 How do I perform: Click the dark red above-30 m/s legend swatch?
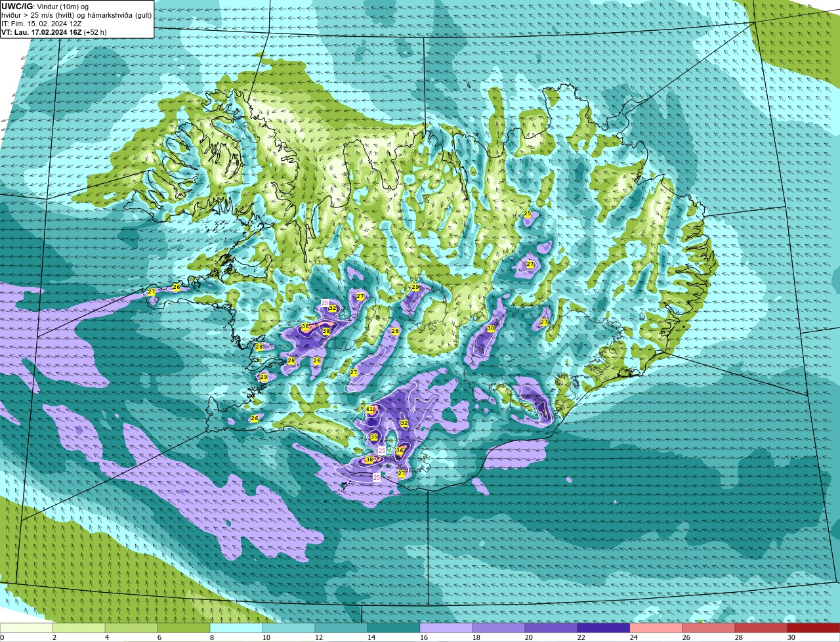pos(814,628)
